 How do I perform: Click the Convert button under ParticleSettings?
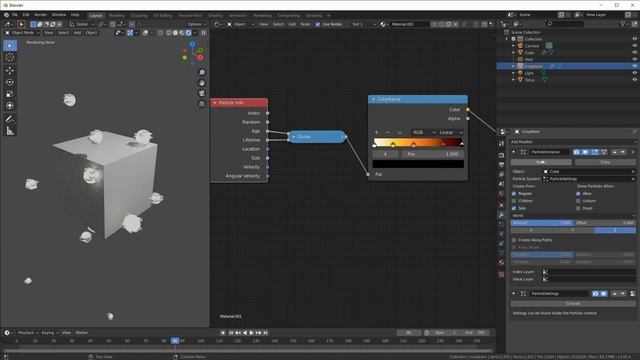point(573,304)
